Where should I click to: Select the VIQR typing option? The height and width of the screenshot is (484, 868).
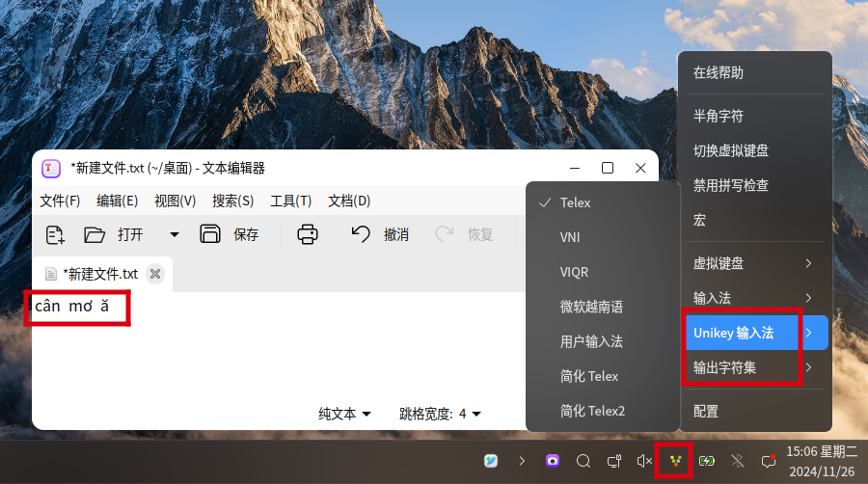coord(574,272)
